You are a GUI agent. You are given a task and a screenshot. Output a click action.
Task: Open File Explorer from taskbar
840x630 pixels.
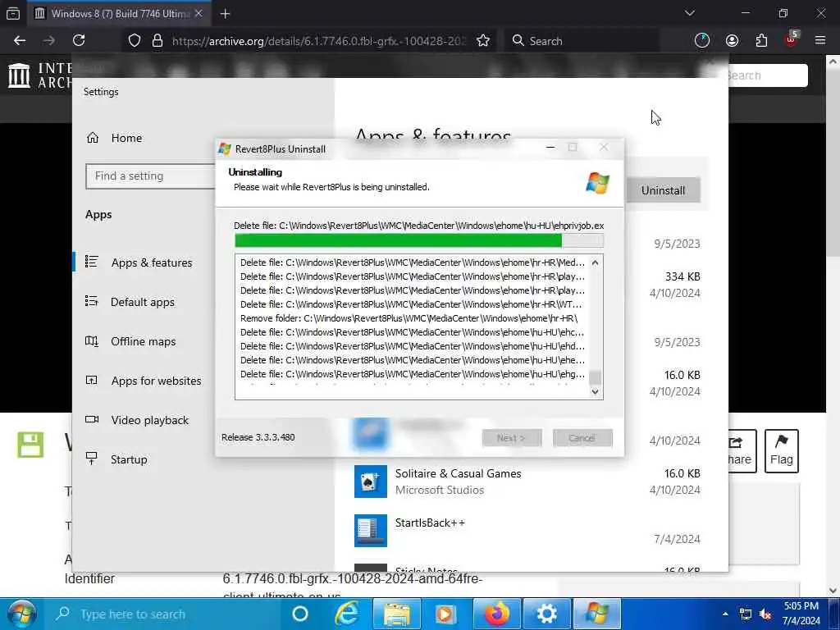[x=397, y=614]
